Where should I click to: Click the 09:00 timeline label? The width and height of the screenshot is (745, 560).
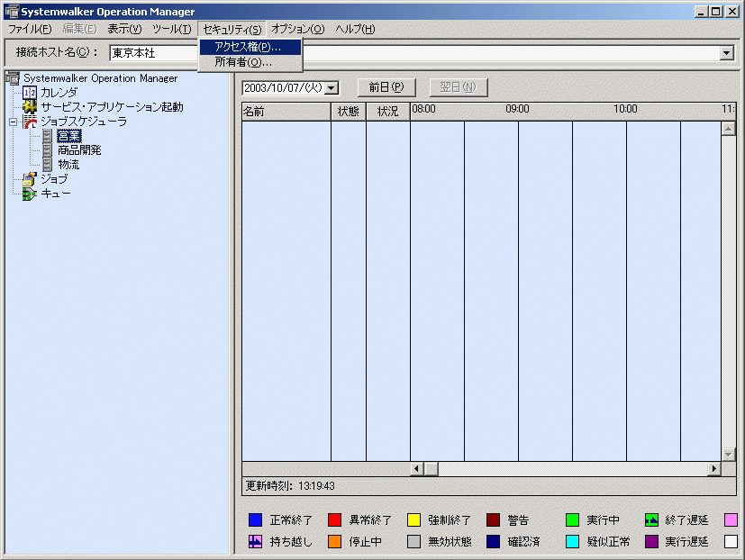tap(517, 109)
